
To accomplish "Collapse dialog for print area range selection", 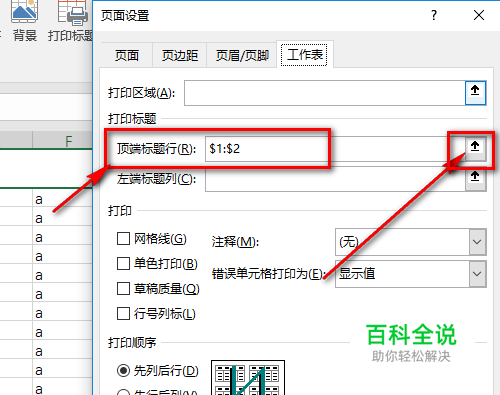I will coord(475,93).
